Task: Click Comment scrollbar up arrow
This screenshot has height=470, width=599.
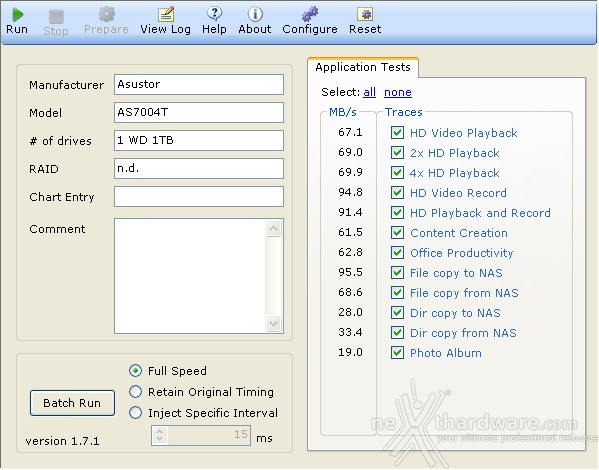Action: [274, 229]
